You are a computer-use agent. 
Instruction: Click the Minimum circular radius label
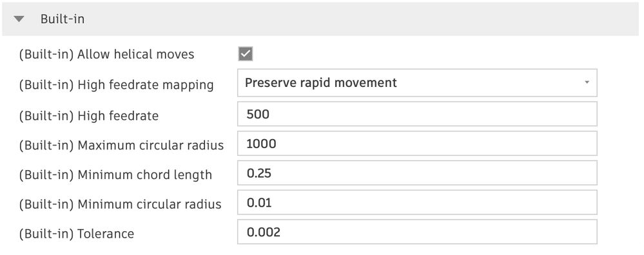coord(120,204)
